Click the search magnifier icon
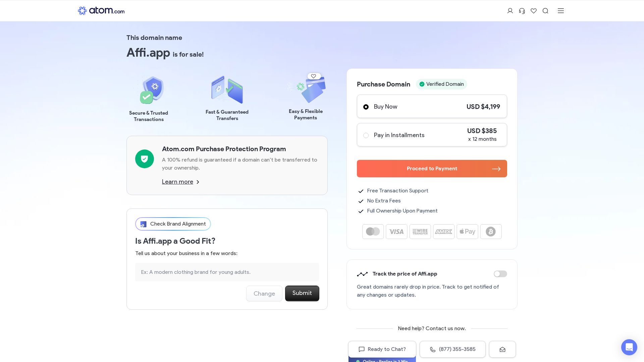This screenshot has width=644, height=362. (545, 11)
